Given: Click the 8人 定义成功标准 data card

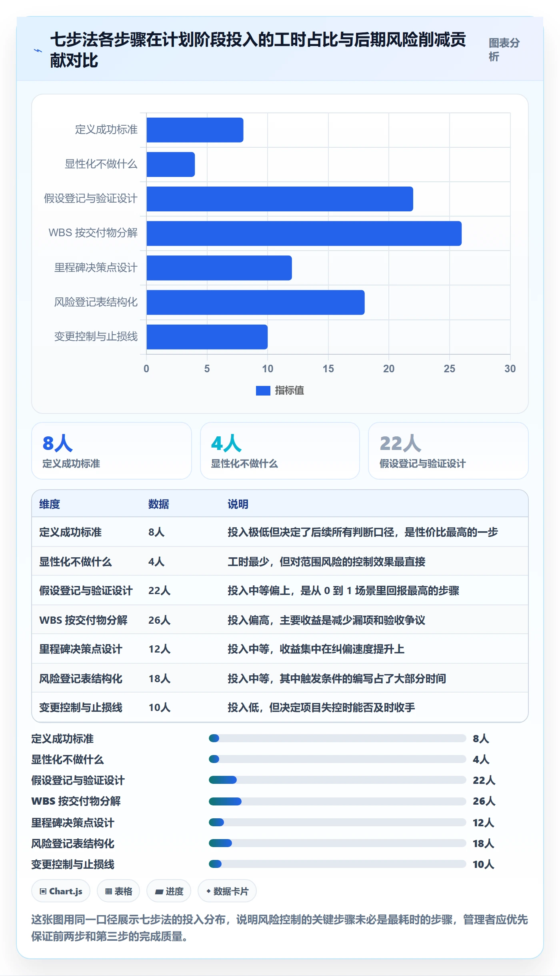Looking at the screenshot, I should point(112,451).
